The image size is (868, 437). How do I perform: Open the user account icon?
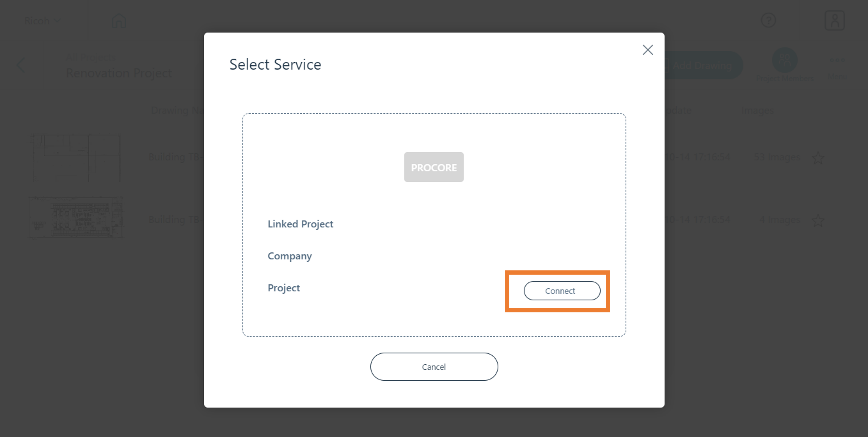[834, 20]
